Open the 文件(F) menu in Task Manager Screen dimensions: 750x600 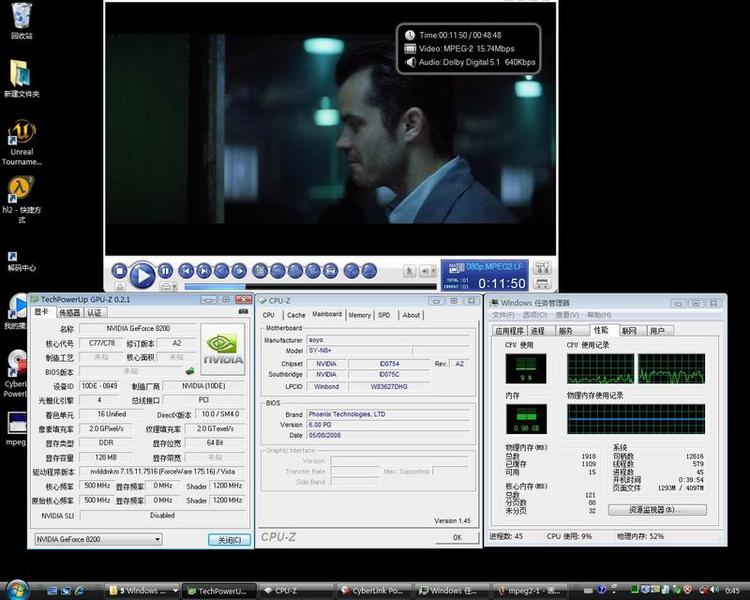tap(503, 315)
